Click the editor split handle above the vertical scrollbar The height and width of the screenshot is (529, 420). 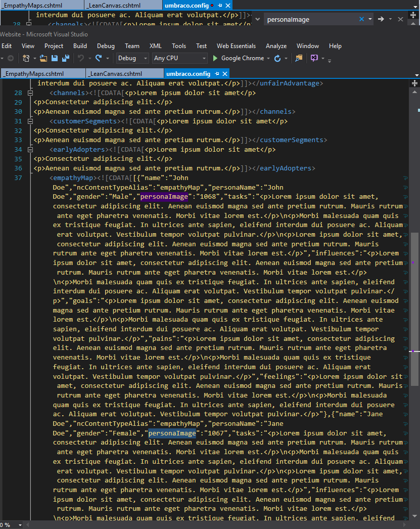(x=414, y=83)
